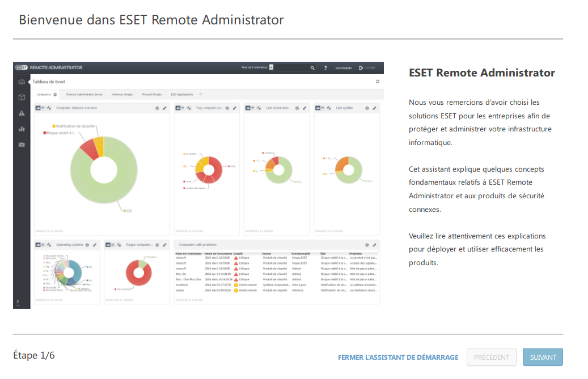The width and height of the screenshot is (588, 379).
Task: Click the help question mark icon
Action: [x=325, y=68]
